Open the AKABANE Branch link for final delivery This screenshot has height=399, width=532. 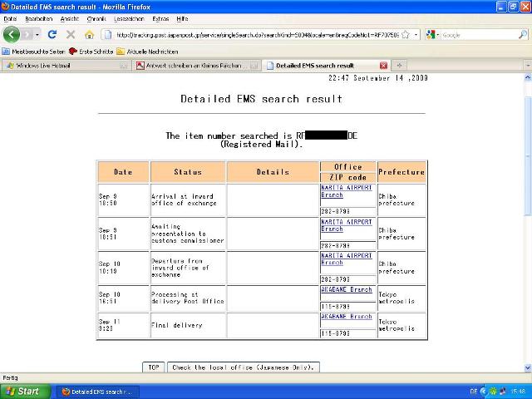(346, 317)
